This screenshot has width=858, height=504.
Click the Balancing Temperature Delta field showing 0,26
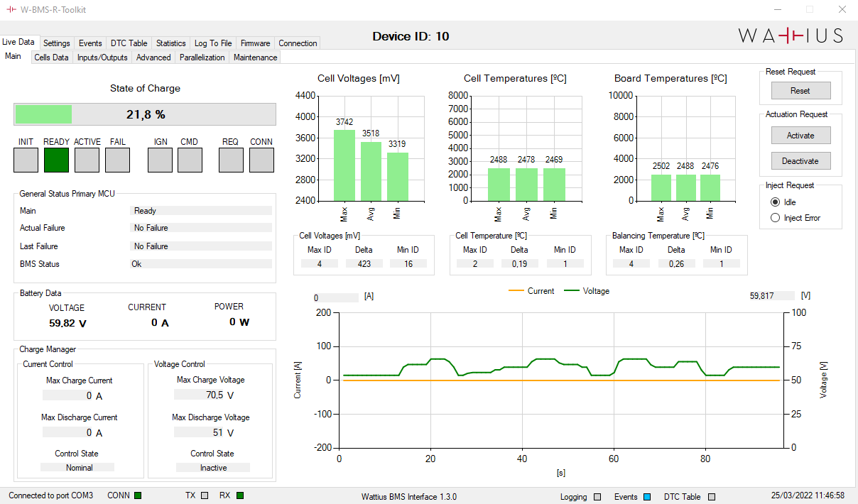point(676,264)
